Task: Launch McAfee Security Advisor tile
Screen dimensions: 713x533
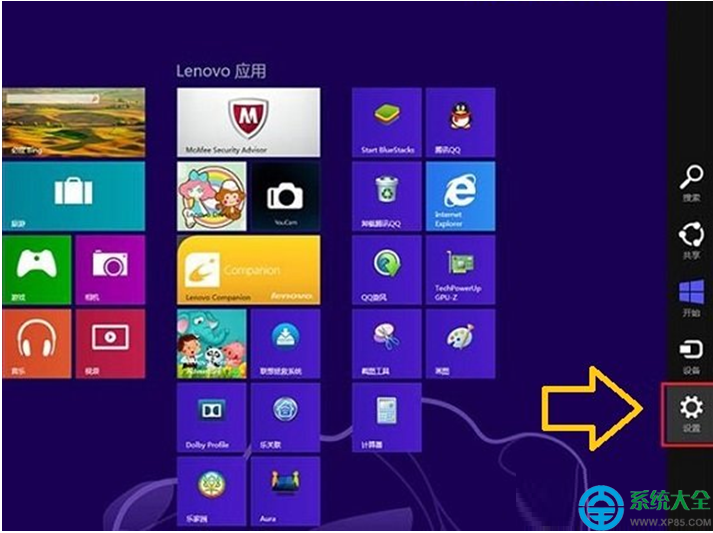Action: tap(248, 122)
